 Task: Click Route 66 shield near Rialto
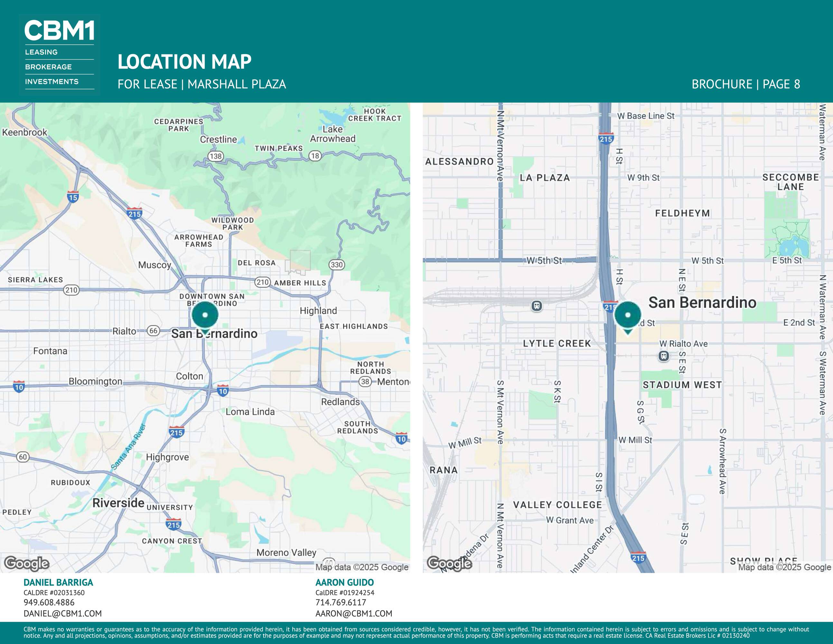tap(153, 331)
